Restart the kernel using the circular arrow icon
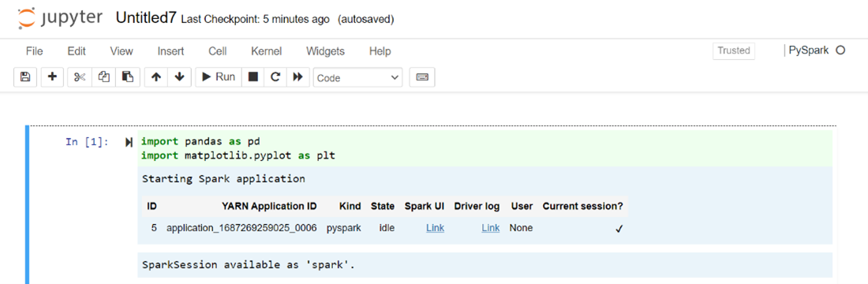 (275, 77)
